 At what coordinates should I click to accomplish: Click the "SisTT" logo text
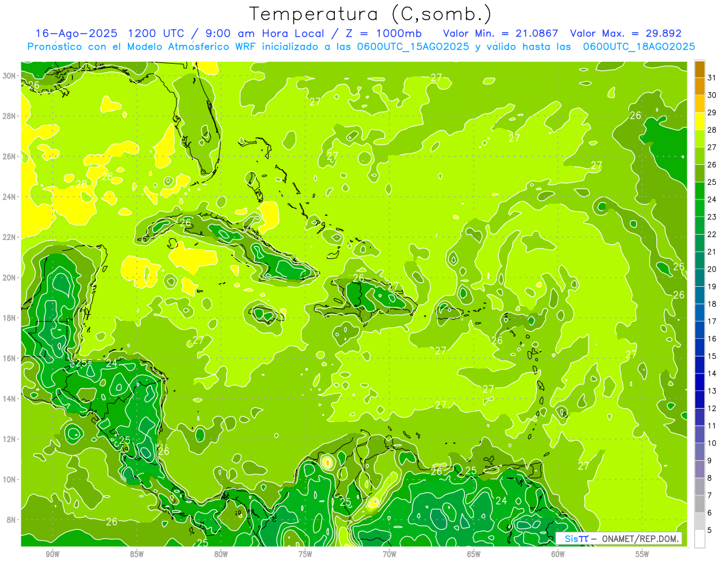point(576,538)
